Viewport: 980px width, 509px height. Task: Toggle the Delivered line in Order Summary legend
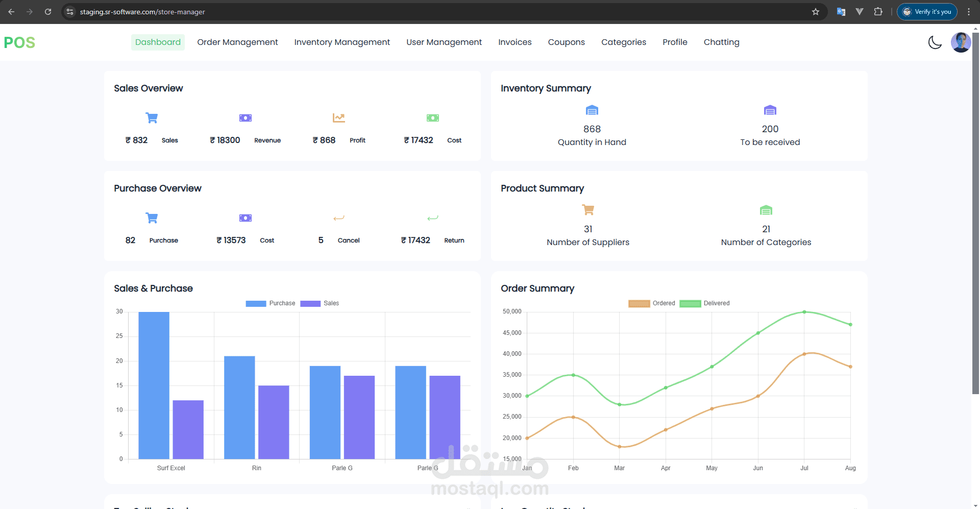pos(704,303)
